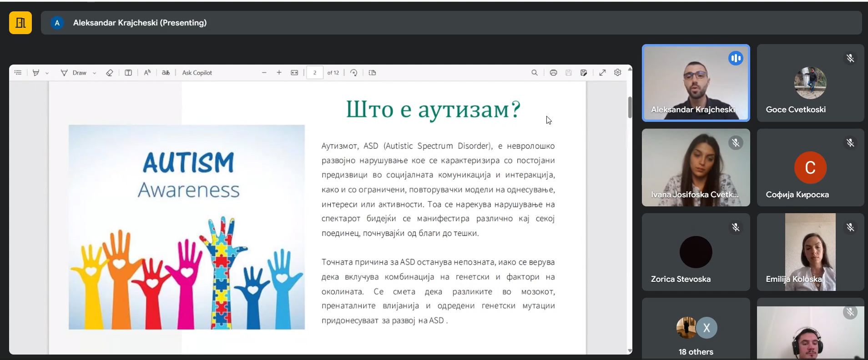Click the add text box icon

pyautogui.click(x=128, y=73)
